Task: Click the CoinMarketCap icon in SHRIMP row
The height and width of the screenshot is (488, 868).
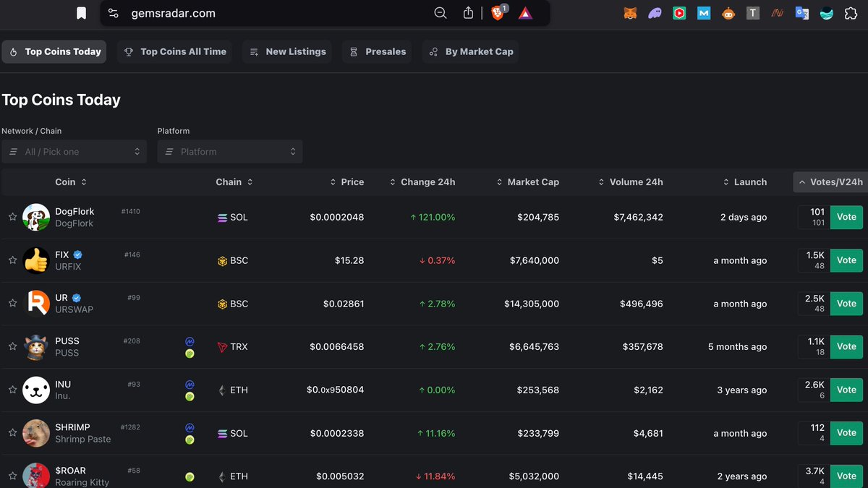Action: [190, 427]
